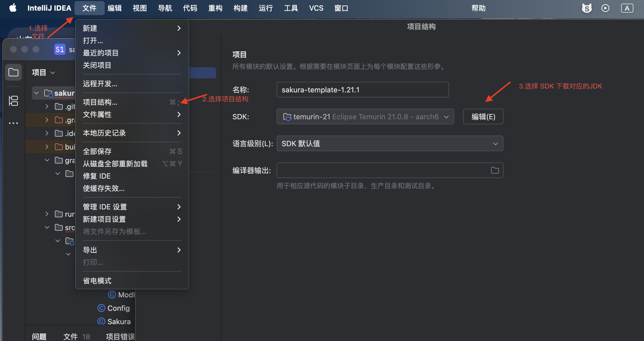Choose 使缓存失效... menu entry
This screenshot has height=341, width=644.
point(132,188)
